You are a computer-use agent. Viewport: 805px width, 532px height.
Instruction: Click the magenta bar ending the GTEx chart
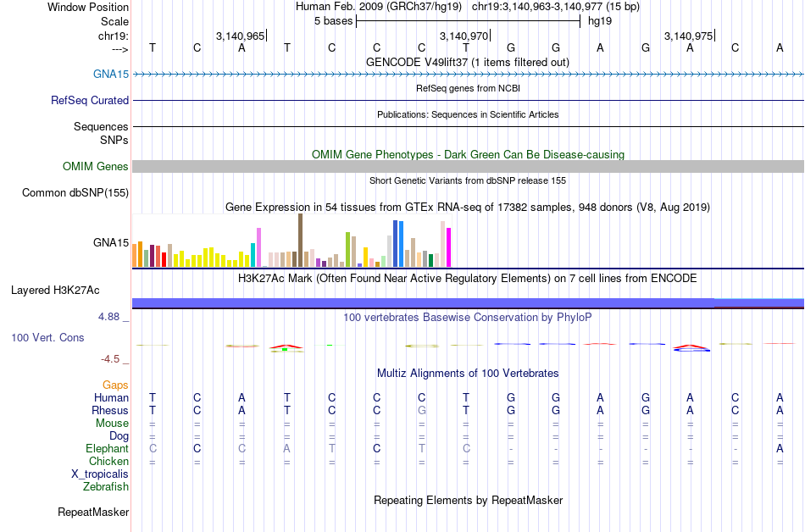(449, 247)
